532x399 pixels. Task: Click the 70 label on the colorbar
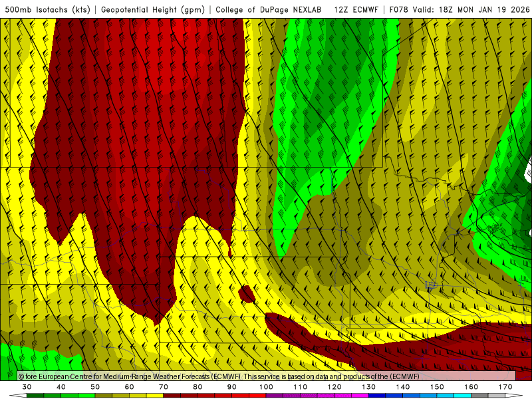pos(164,387)
